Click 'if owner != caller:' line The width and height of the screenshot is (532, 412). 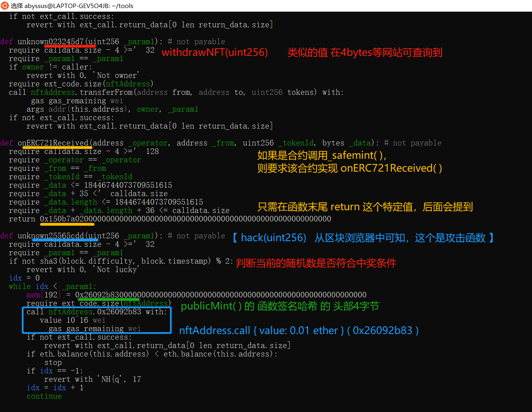pos(50,67)
